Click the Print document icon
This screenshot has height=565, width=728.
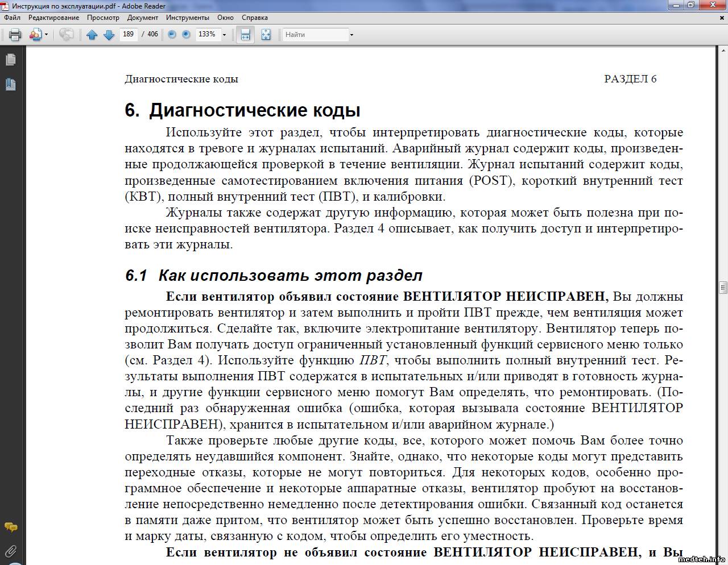click(15, 35)
